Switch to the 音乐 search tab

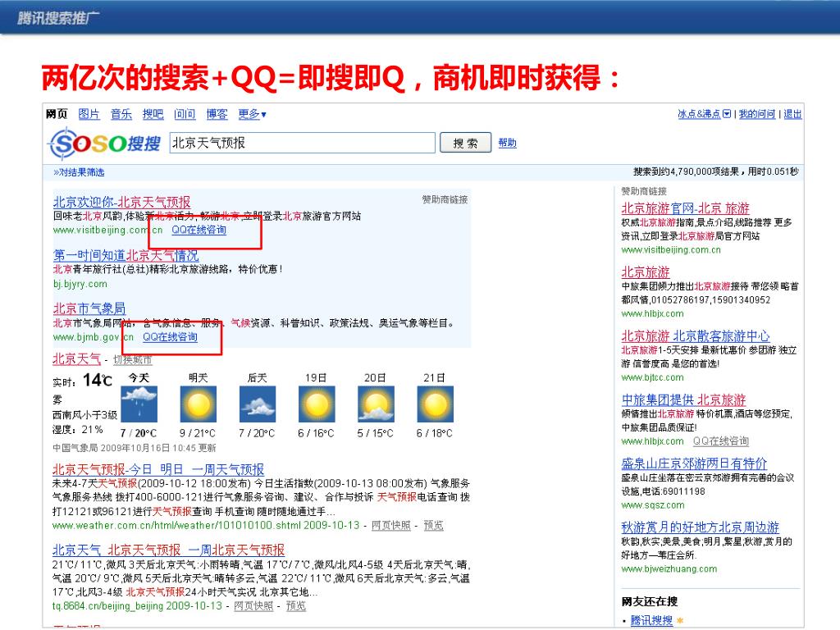point(121,113)
